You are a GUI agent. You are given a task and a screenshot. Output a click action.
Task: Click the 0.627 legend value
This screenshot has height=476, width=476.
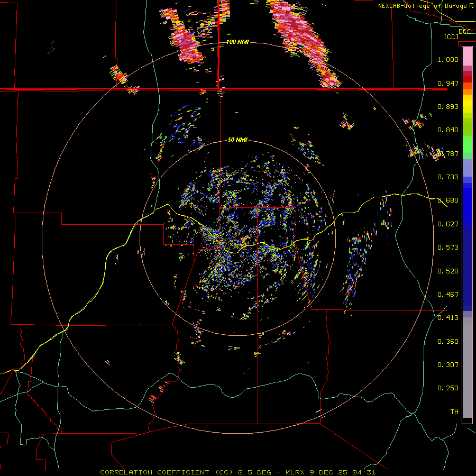pyautogui.click(x=448, y=224)
